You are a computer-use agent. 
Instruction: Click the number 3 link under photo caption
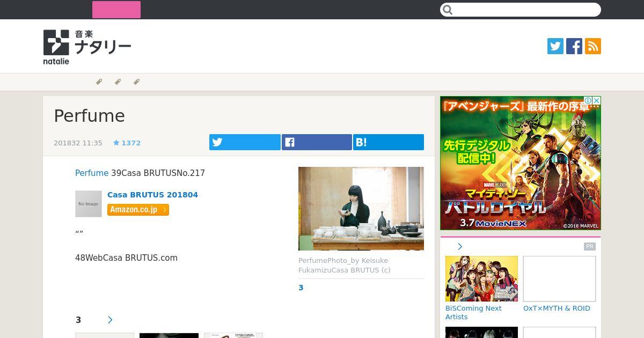click(301, 288)
